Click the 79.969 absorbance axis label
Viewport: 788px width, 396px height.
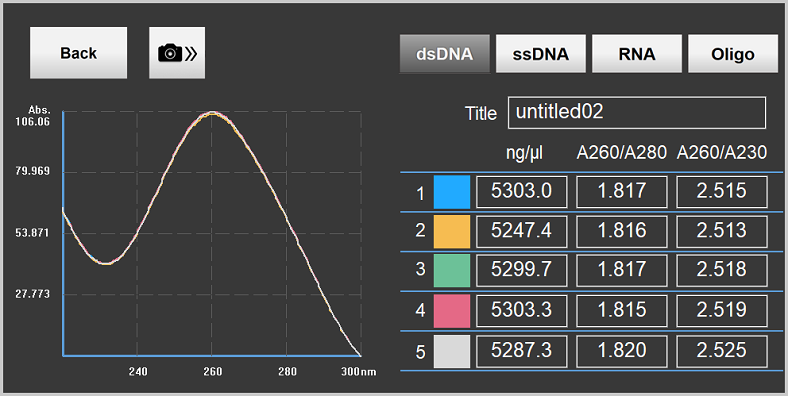[33, 171]
